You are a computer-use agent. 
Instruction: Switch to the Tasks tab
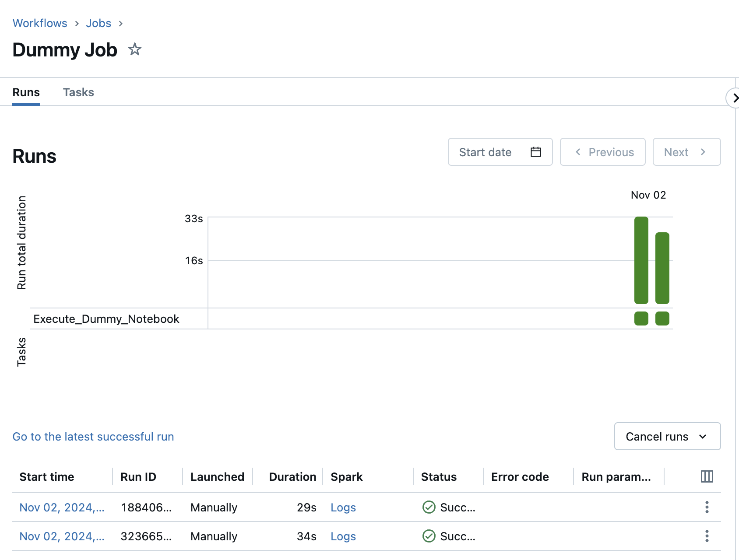point(78,92)
